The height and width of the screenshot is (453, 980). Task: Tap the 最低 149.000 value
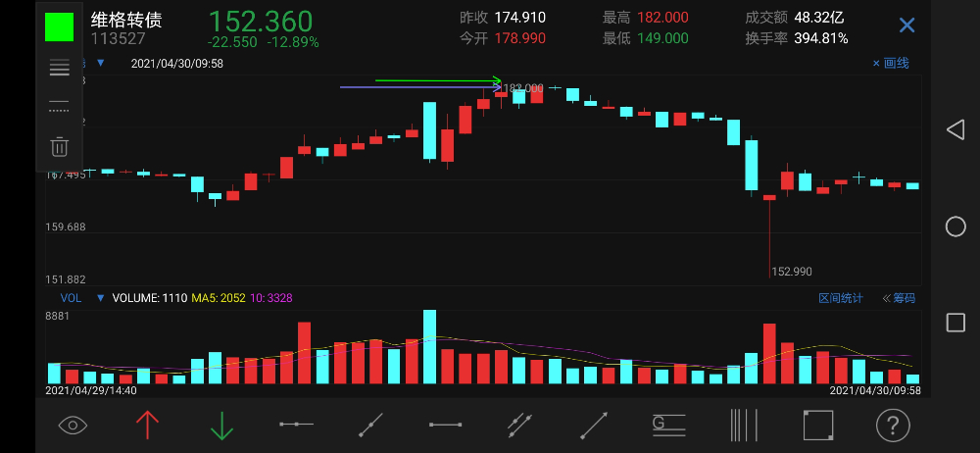(662, 39)
